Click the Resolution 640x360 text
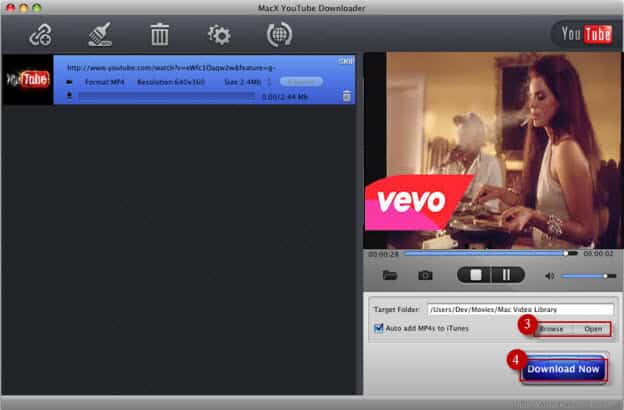The width and height of the screenshot is (624, 410). point(171,82)
